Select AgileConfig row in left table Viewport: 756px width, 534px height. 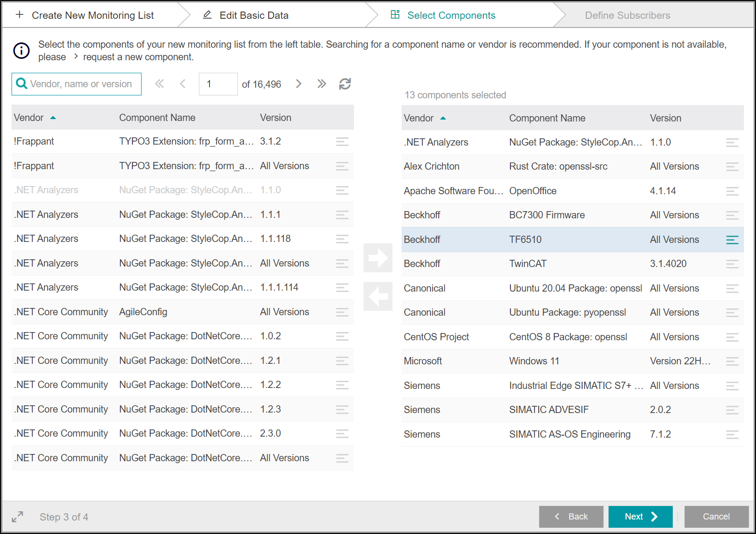coord(182,312)
